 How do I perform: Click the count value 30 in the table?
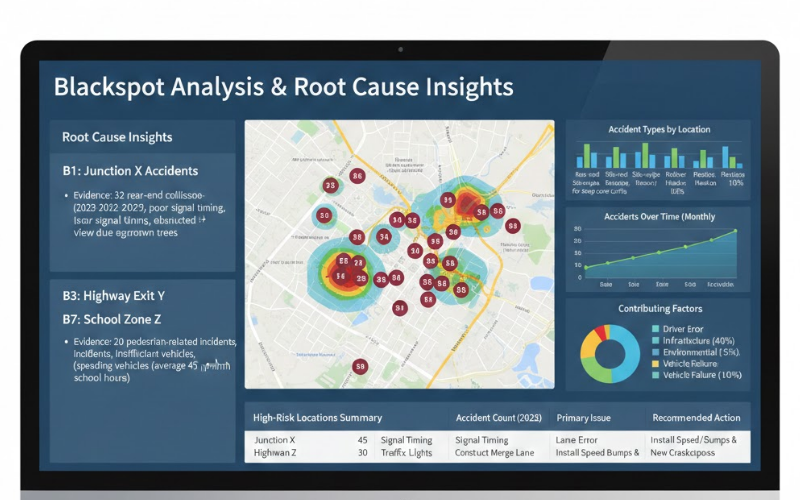[362, 453]
